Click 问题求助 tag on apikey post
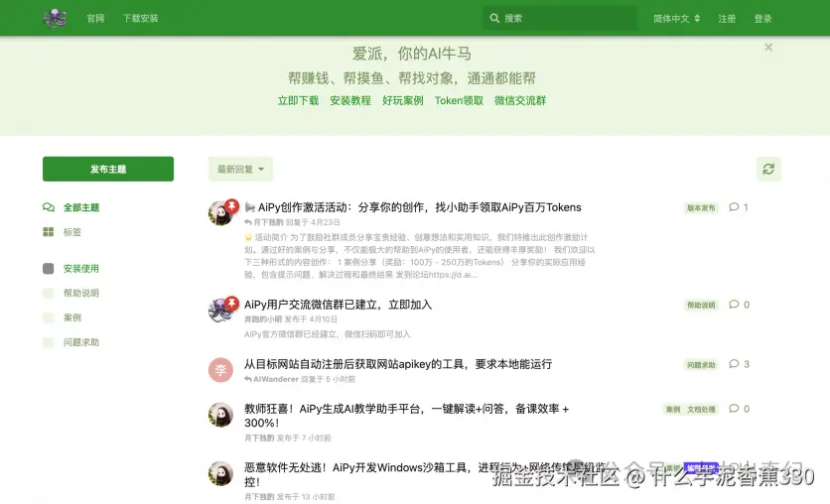830x504 pixels. pyautogui.click(x=701, y=365)
